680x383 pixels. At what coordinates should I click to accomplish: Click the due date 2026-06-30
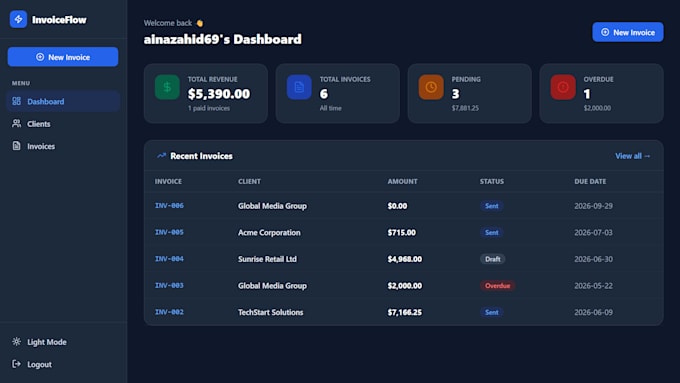pos(593,259)
